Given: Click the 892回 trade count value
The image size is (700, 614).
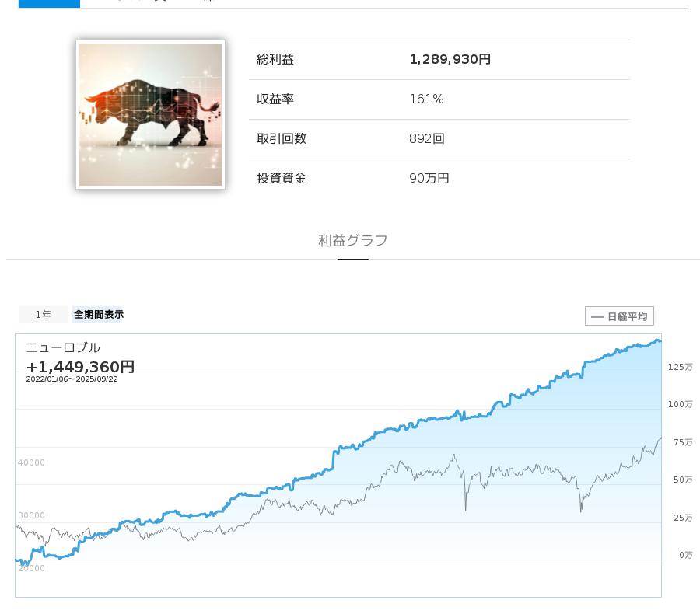Looking at the screenshot, I should click(x=427, y=139).
